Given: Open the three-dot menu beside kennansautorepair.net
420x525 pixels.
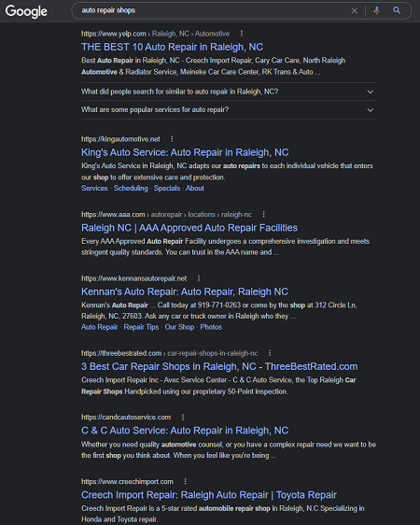Looking at the screenshot, I should (199, 277).
